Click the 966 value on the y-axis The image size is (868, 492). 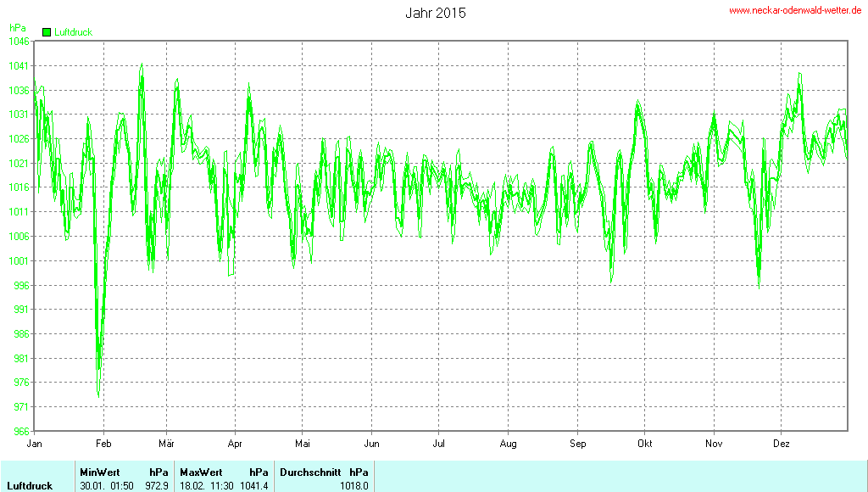tap(19, 432)
